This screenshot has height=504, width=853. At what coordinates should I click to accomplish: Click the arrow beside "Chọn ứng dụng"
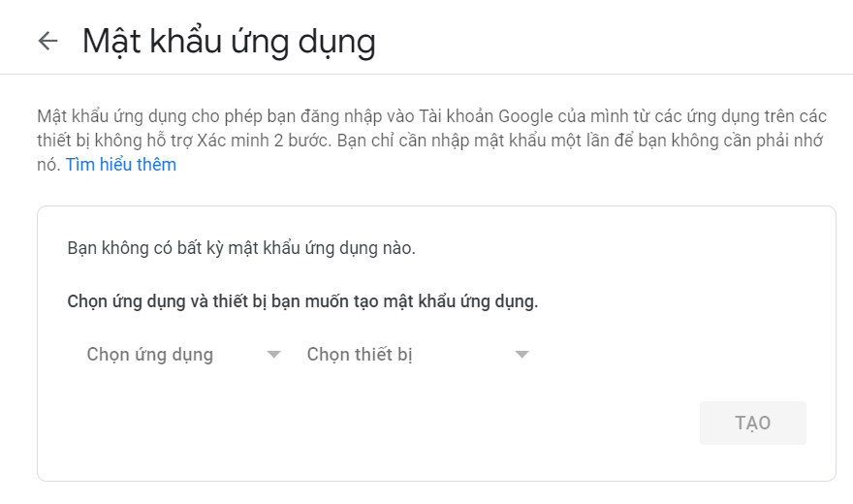[x=273, y=355]
